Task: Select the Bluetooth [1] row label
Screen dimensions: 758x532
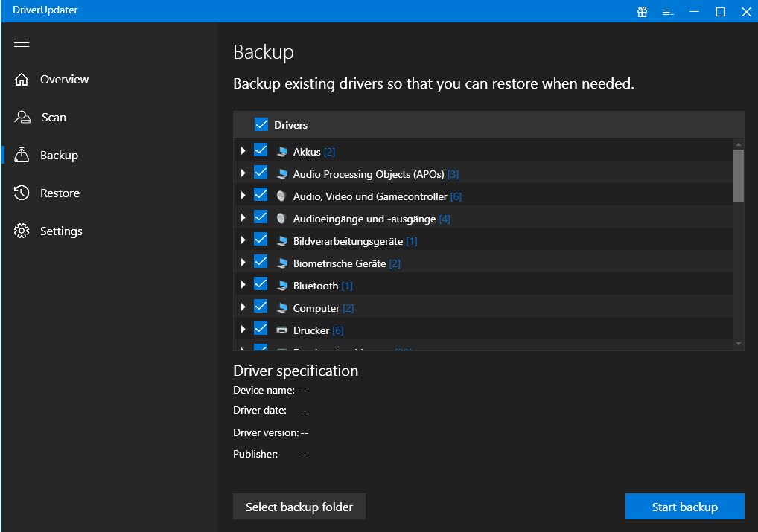Action: click(x=323, y=286)
